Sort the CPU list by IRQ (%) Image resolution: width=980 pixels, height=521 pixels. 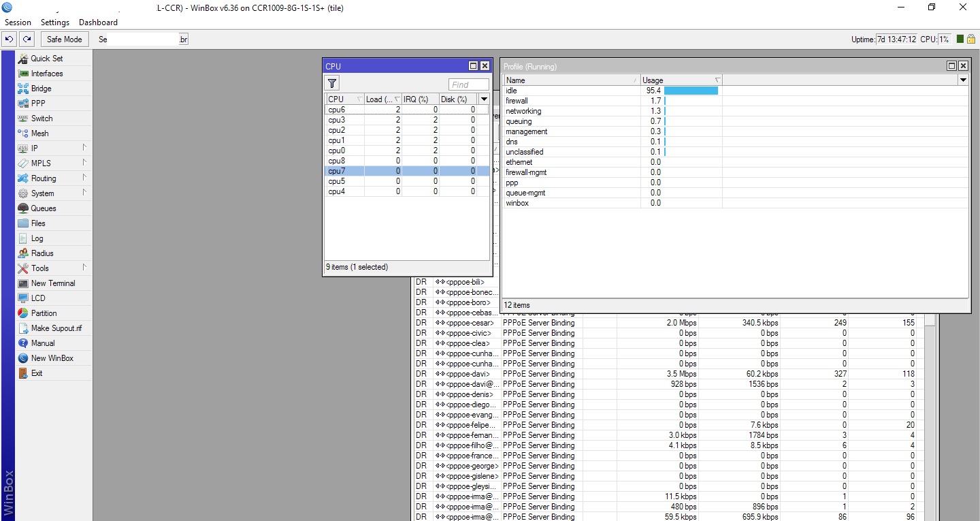point(420,99)
